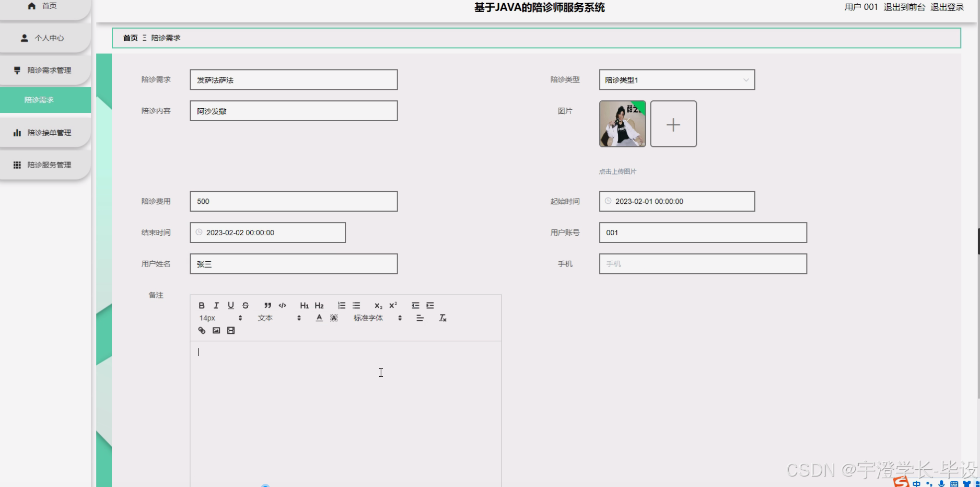Select the underline formatting icon
The width and height of the screenshot is (980, 487).
230,305
